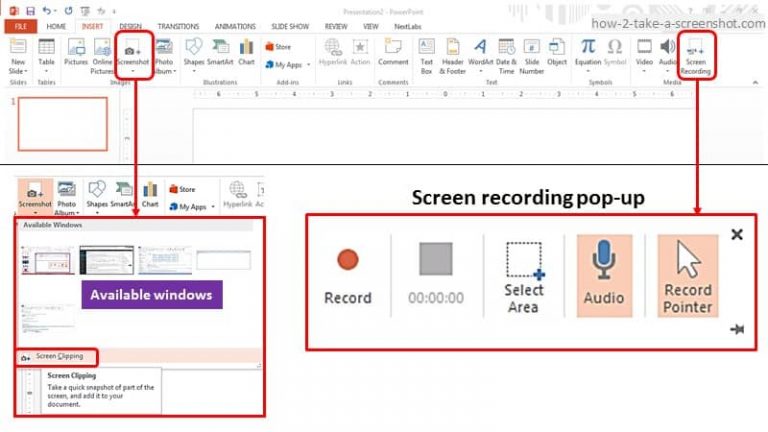Open the Store add-ins in top ribbon

point(278,47)
